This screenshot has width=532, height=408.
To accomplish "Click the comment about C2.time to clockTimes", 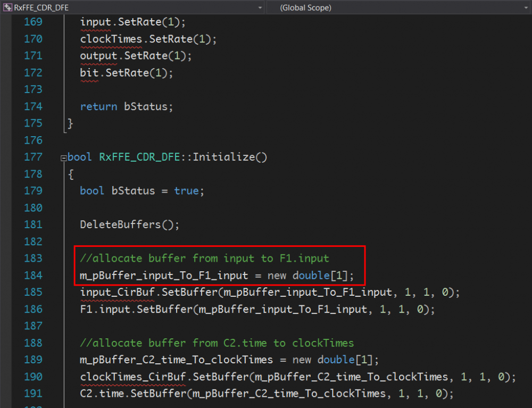I will 217,343.
